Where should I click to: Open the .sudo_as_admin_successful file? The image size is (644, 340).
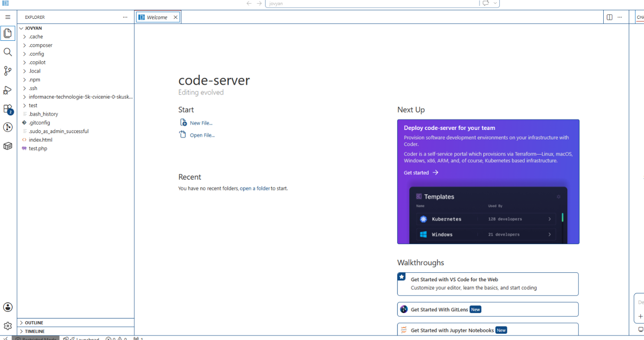(x=75, y=131)
